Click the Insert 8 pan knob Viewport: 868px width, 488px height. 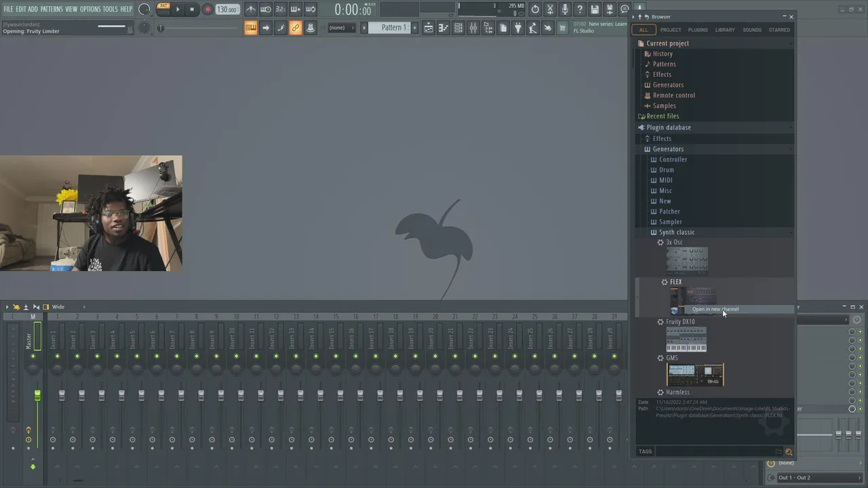(196, 369)
